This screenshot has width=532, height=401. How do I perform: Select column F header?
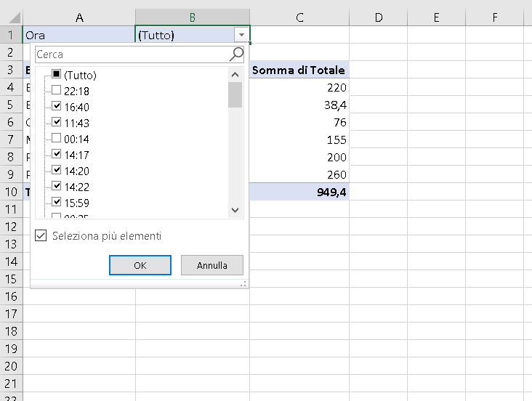495,17
